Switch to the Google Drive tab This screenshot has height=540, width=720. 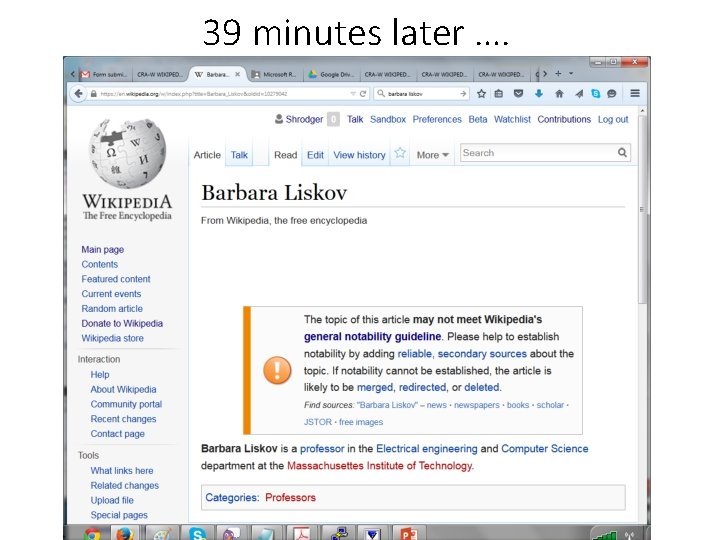pos(332,74)
